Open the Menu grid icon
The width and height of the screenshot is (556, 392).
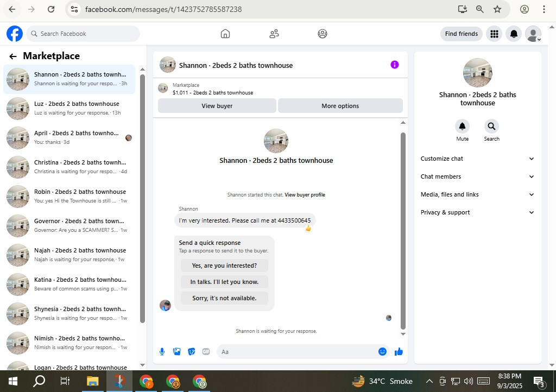coord(494,34)
